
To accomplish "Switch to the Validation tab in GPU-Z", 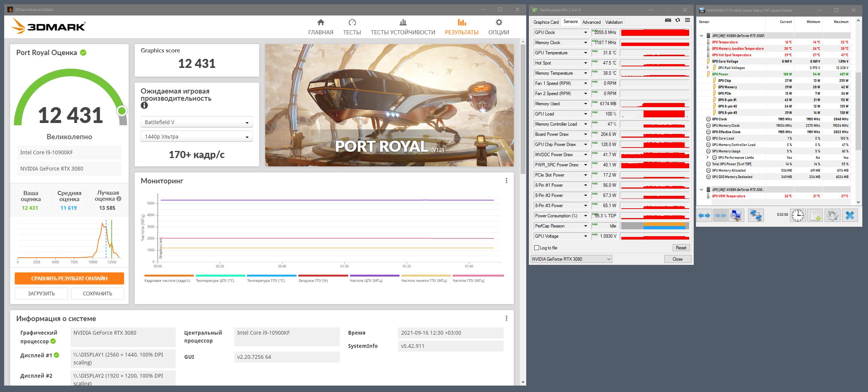I will (x=614, y=22).
